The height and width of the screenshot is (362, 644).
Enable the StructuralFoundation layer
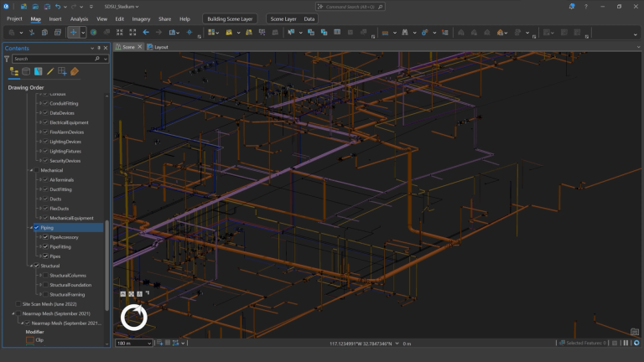tap(45, 285)
